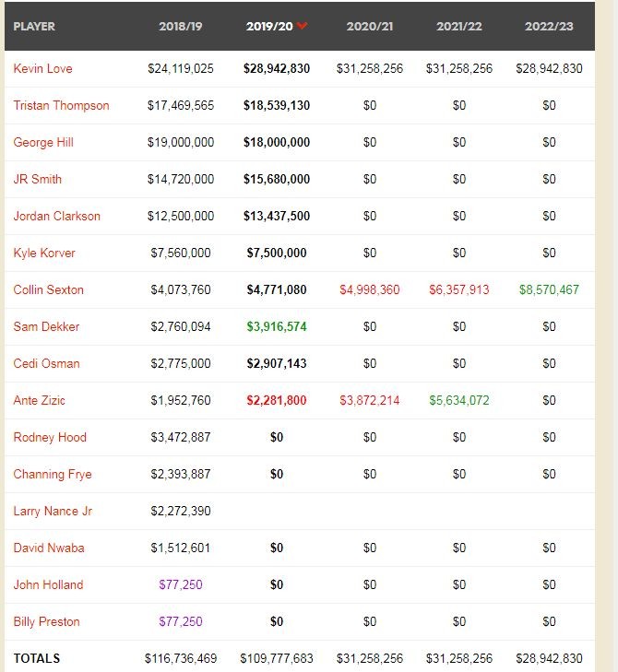Click Larry Nance Jr's name
This screenshot has width=618, height=672.
click(x=53, y=511)
